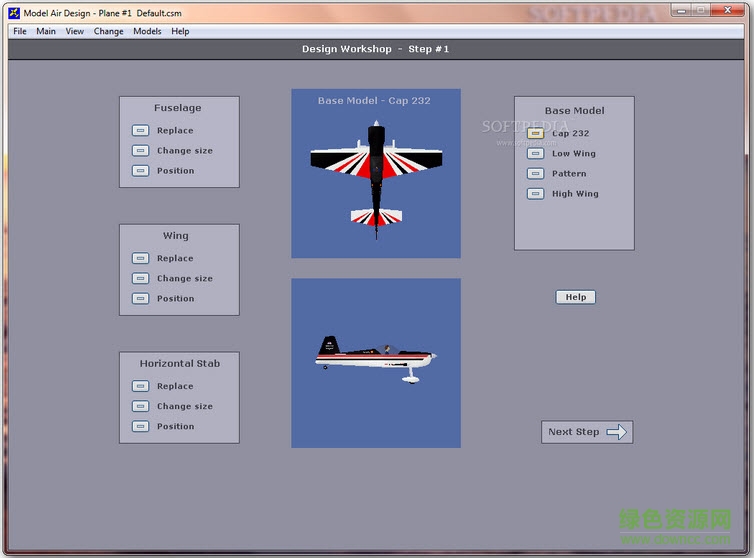Select Fuselage Position option button
The image size is (754, 558).
pos(140,171)
